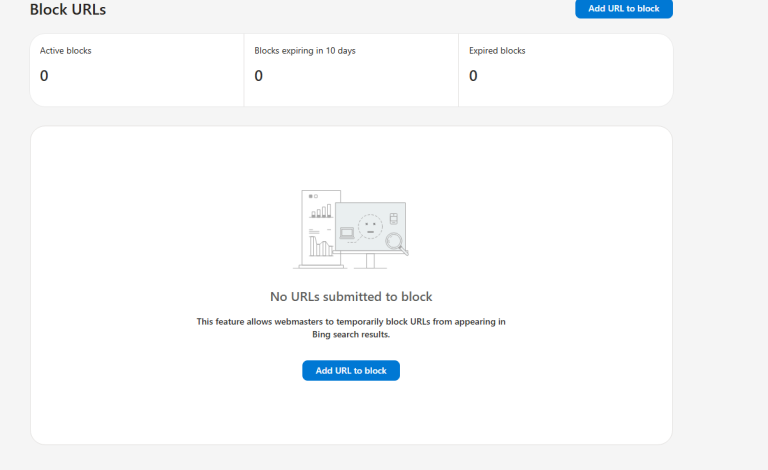Click the No URLs submitted to block text
The width and height of the screenshot is (768, 470).
pyautogui.click(x=351, y=297)
